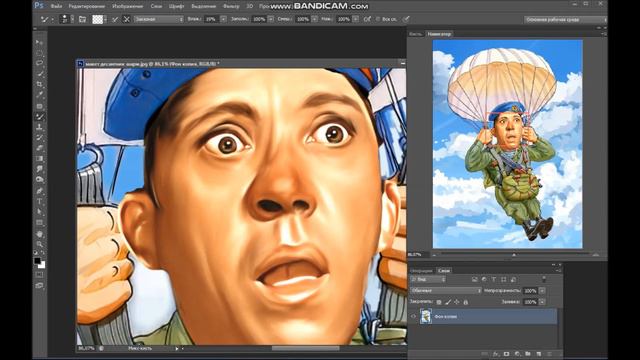Toggle clean brush after each stroke
Image resolution: width=640 pixels, height=360 pixels.
127,19
